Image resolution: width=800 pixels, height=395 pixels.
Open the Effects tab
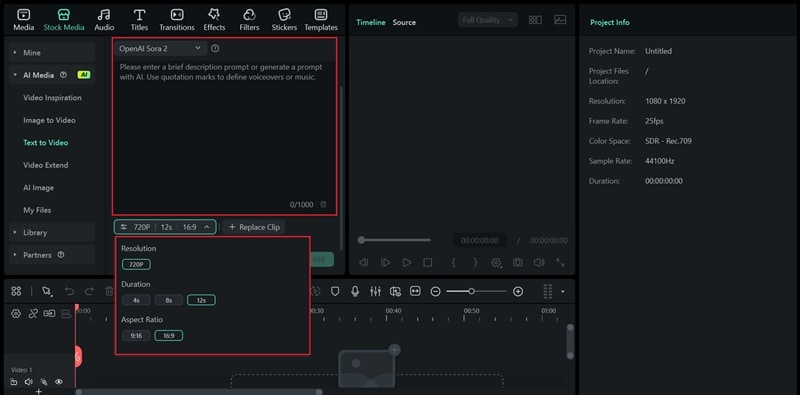click(214, 20)
